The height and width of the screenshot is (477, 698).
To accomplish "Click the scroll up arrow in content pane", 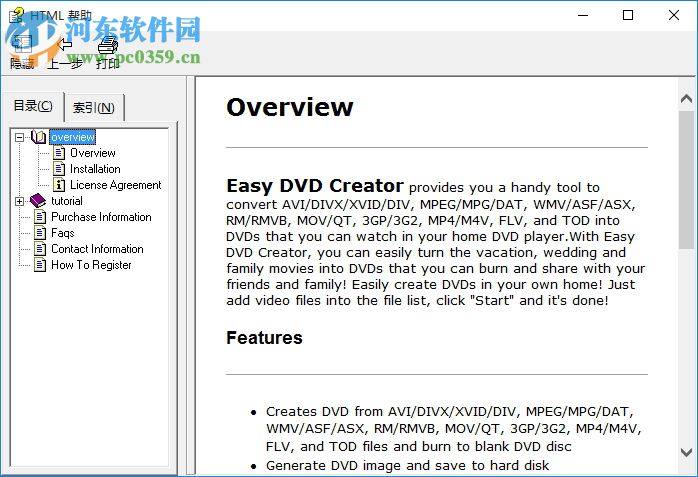I will tap(686, 99).
